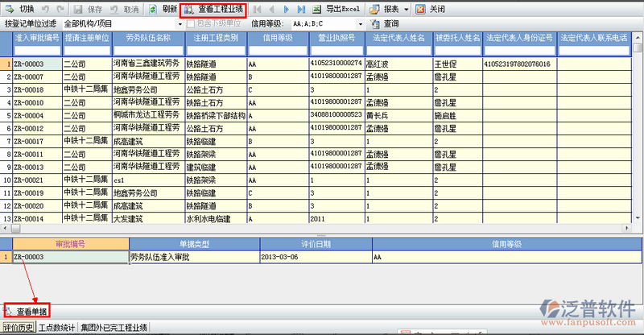Toggle the 包含下级单位 checkbox
The width and height of the screenshot is (644, 335).
[191, 24]
